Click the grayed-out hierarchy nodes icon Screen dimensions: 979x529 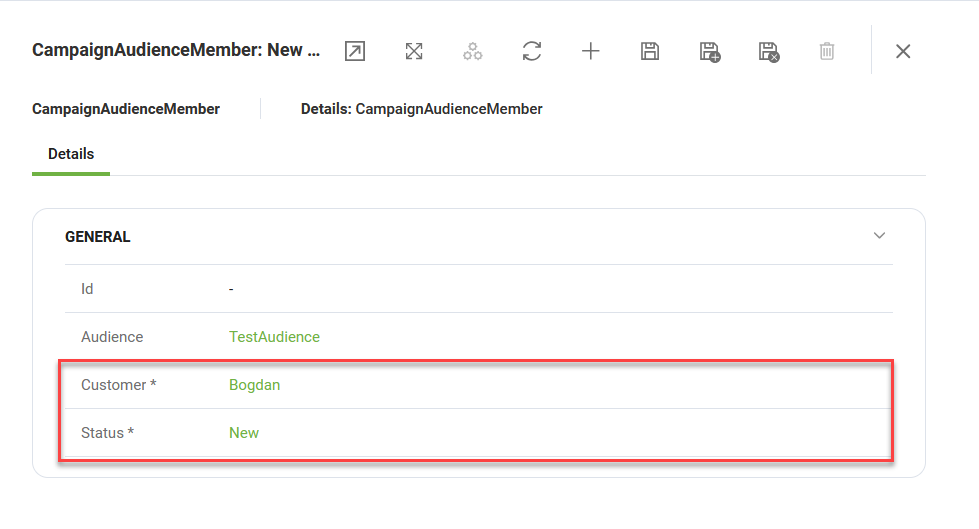coord(473,51)
